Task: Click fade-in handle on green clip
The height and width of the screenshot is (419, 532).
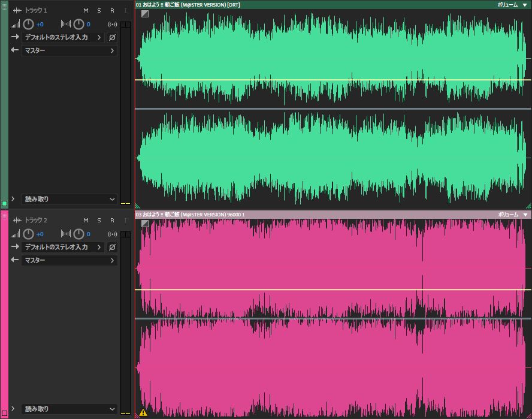Action: click(145, 14)
